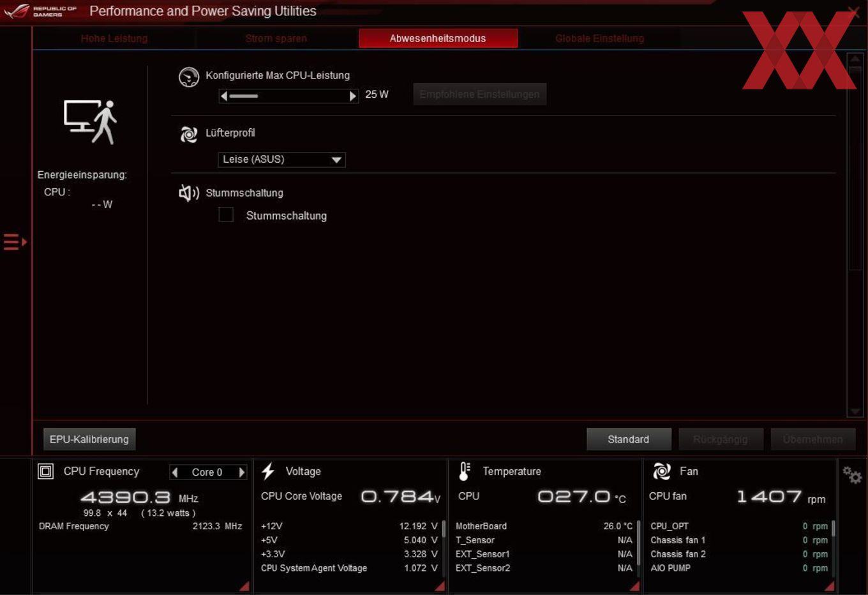The height and width of the screenshot is (595, 868).
Task: Click the speaker icon beside Stummschaltung
Action: (x=189, y=192)
